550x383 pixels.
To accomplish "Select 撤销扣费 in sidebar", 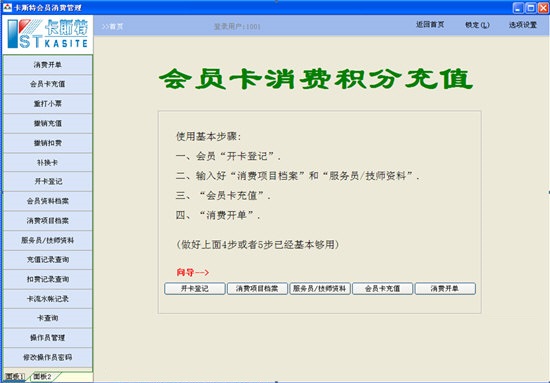I will coord(48,143).
